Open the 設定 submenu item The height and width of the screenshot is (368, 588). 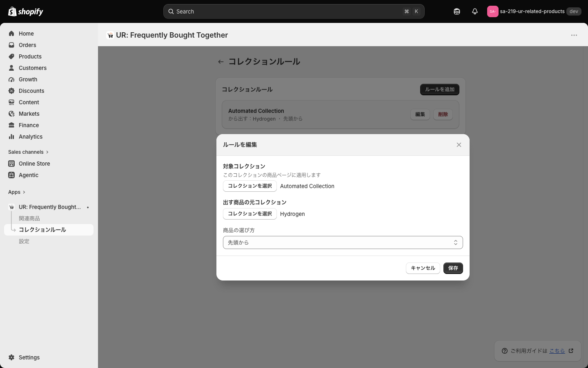(x=24, y=241)
